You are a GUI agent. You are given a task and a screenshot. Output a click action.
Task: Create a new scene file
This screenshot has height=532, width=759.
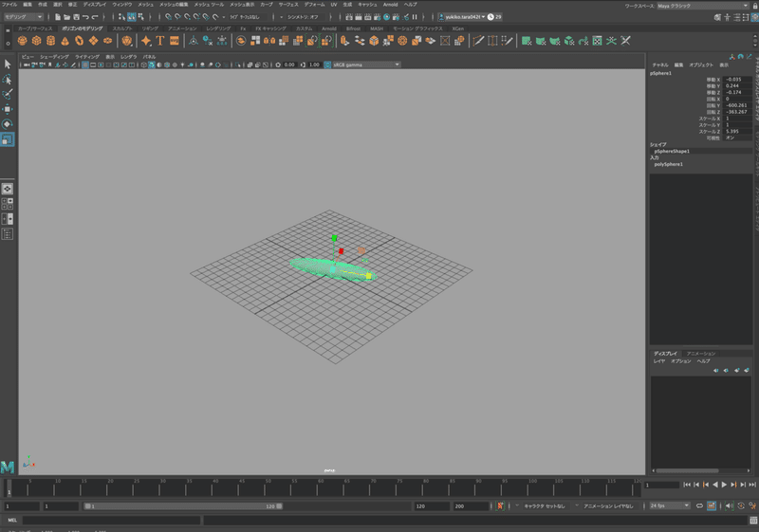(58, 17)
